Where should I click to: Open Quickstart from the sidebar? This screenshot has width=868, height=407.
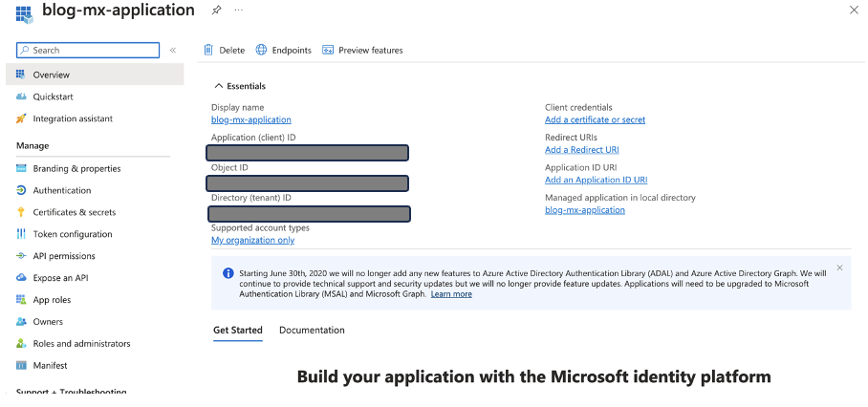(x=54, y=96)
